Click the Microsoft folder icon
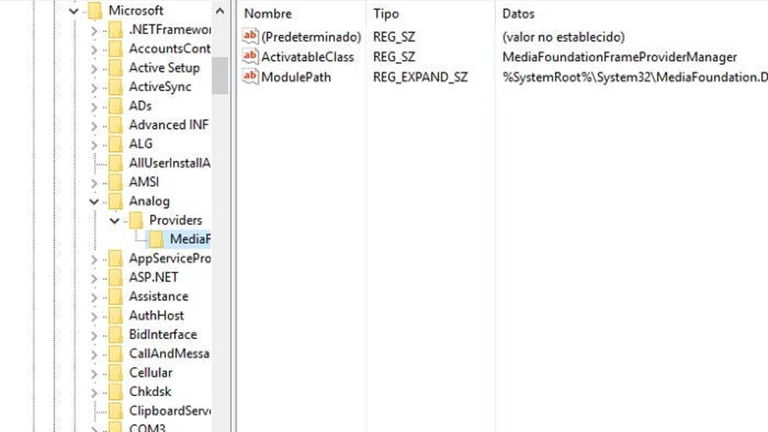 point(95,11)
